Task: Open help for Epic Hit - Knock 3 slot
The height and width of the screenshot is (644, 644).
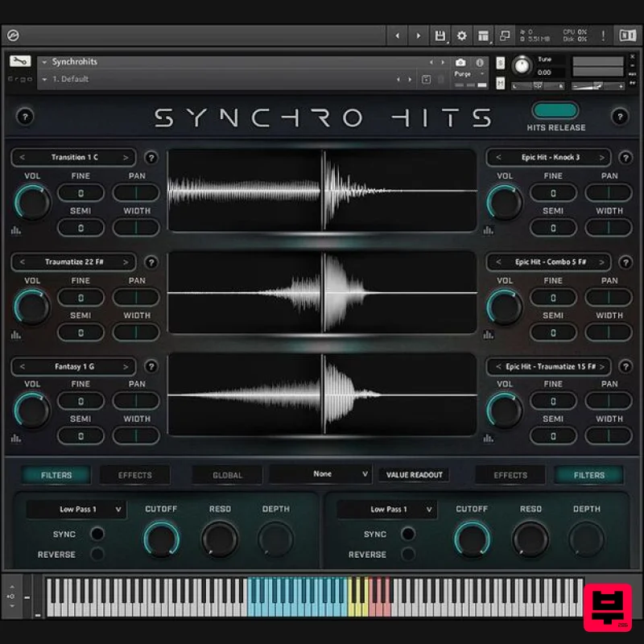Action: [x=625, y=158]
